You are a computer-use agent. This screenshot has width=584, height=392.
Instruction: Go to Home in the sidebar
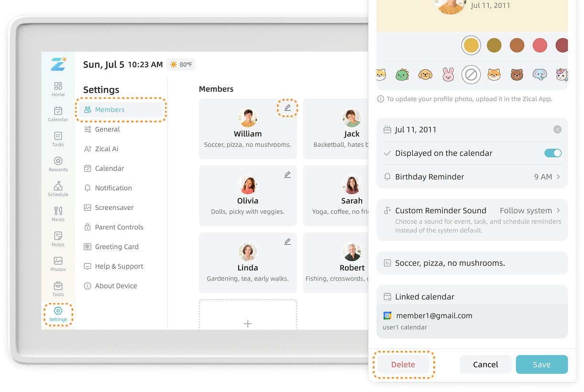pyautogui.click(x=58, y=89)
